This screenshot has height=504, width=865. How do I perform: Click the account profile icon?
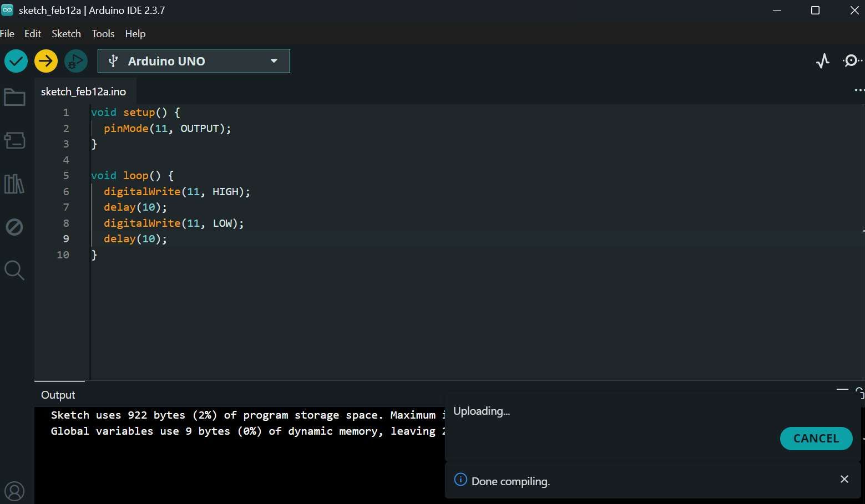(14, 491)
